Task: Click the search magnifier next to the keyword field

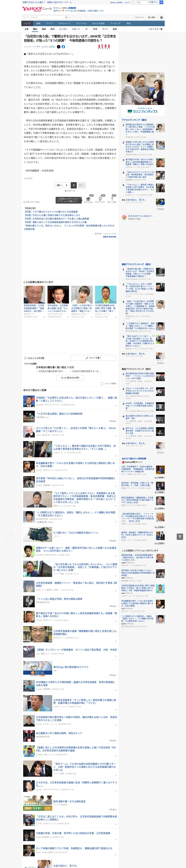Action: click(66, 18)
